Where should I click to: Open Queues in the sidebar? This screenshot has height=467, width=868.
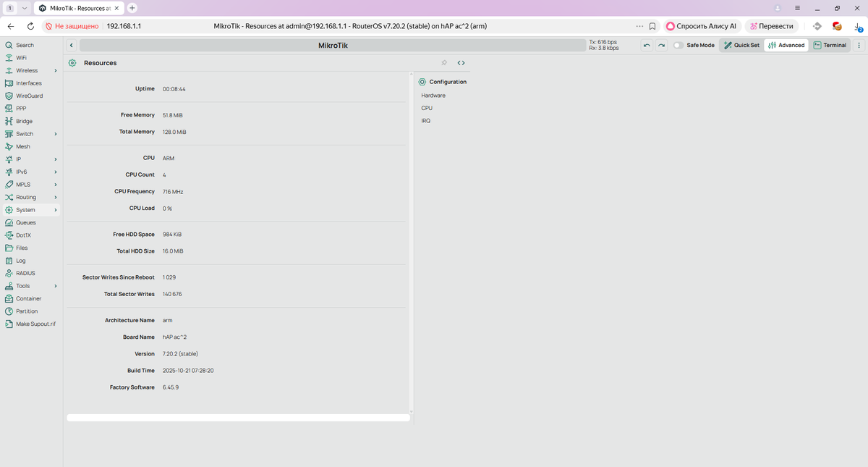(x=26, y=222)
